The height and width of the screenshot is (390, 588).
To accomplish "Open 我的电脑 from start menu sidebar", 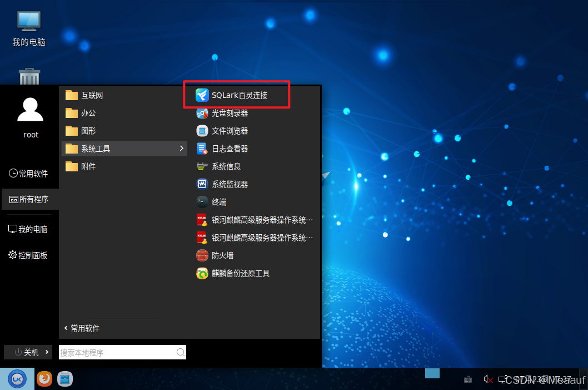I will 28,229.
